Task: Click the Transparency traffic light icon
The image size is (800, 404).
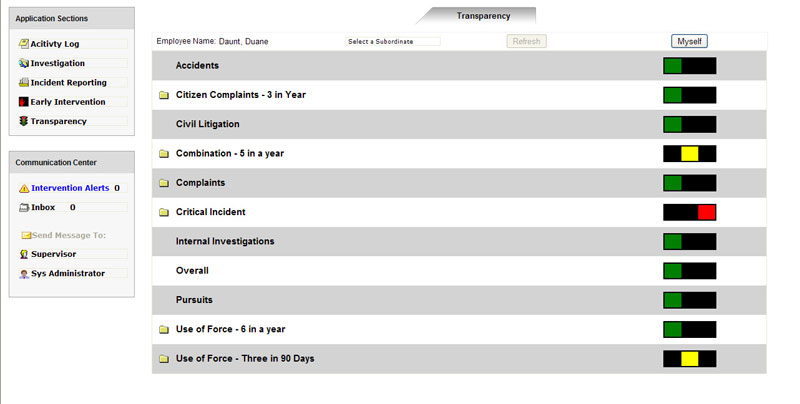Action: click(x=24, y=121)
